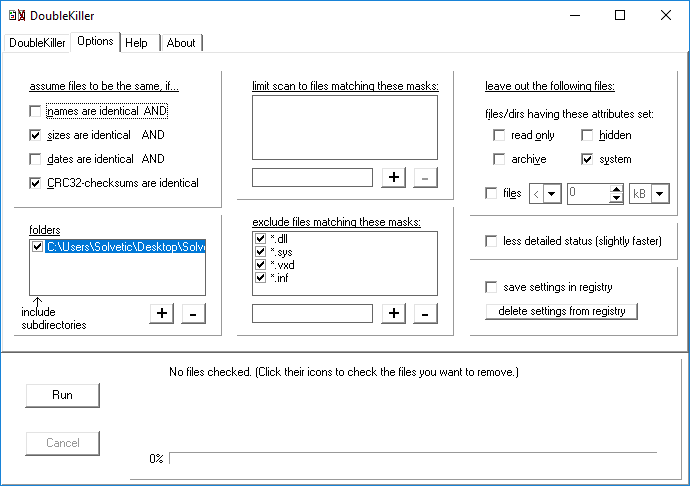
Task: Remove a limit-scan mask with minus button
Action: [x=425, y=177]
